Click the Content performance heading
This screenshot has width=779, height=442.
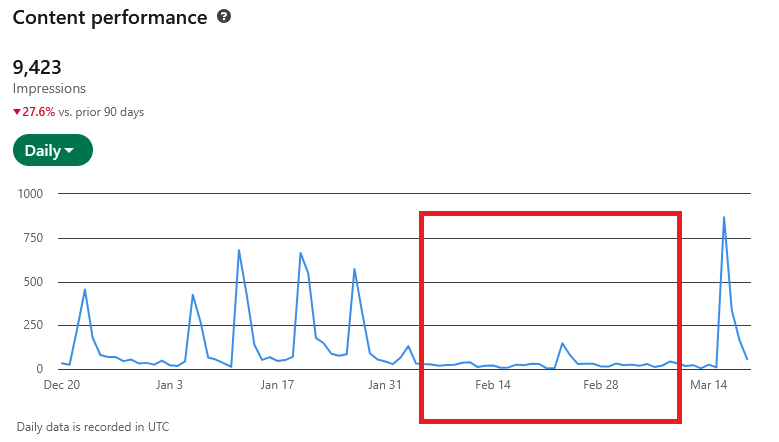(x=110, y=17)
